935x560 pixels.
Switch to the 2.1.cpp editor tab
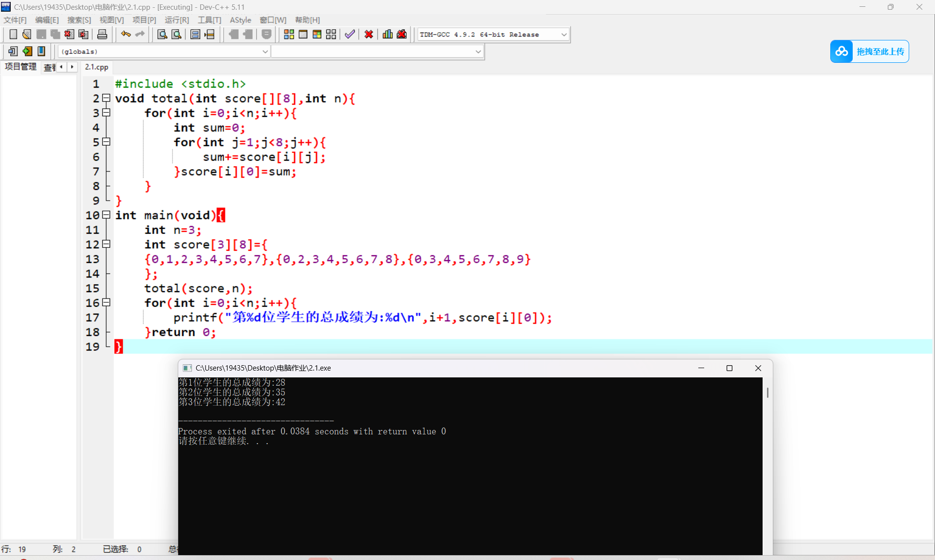96,67
